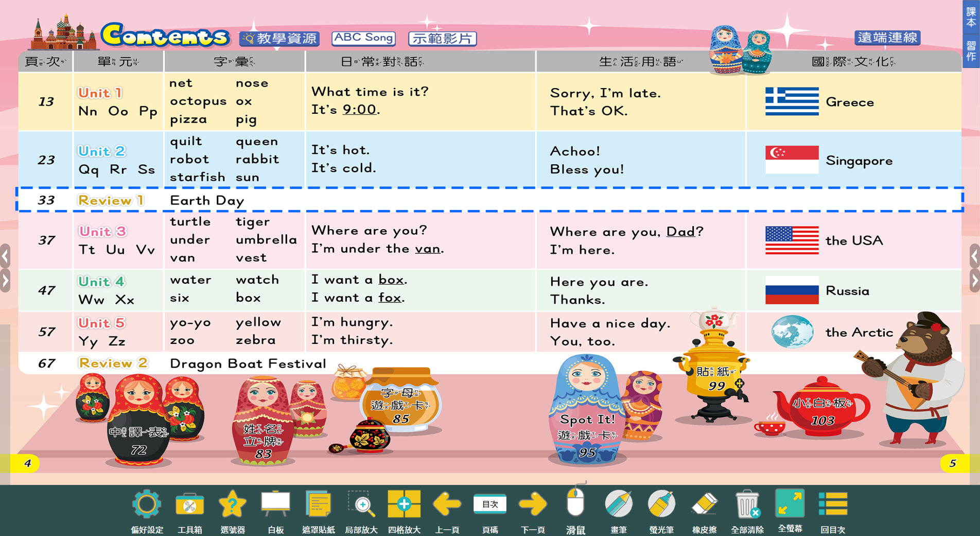Image resolution: width=980 pixels, height=536 pixels.
Task: Open 中譯表 doll page 72
Action: click(138, 420)
